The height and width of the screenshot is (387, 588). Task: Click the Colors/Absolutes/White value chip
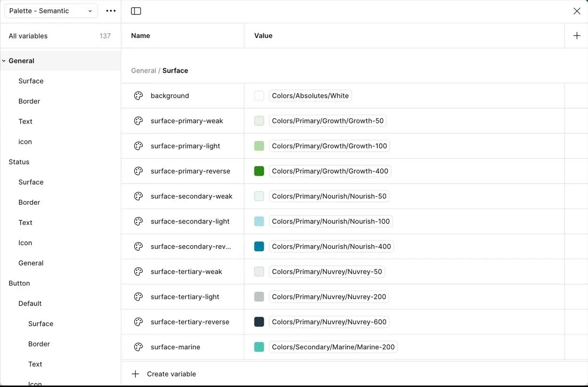tap(310, 96)
